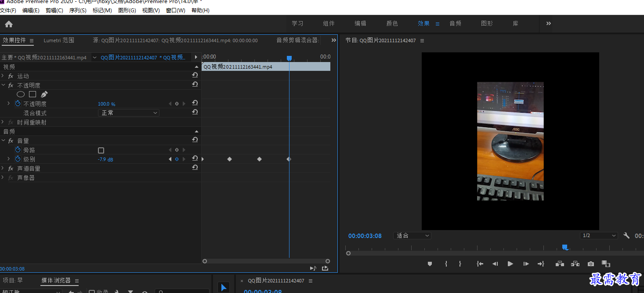
Task: Collapse the 不透明度 effect group
Action: coord(3,85)
